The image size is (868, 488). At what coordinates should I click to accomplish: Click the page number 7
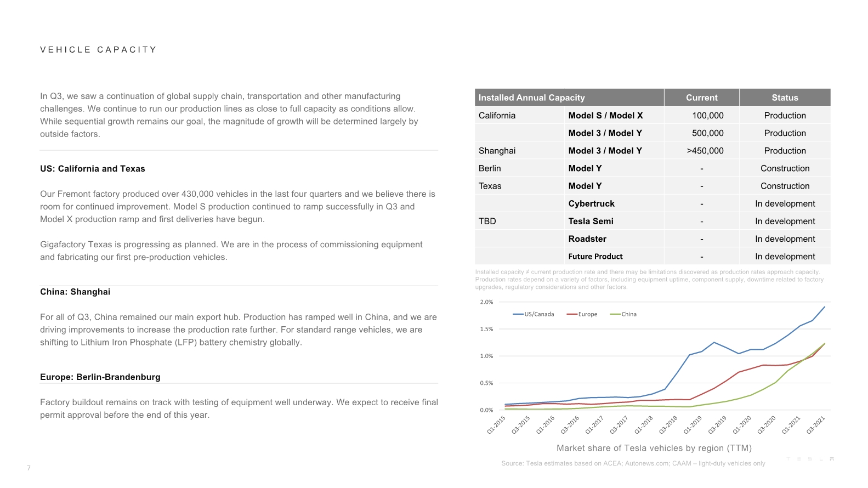[29, 468]
